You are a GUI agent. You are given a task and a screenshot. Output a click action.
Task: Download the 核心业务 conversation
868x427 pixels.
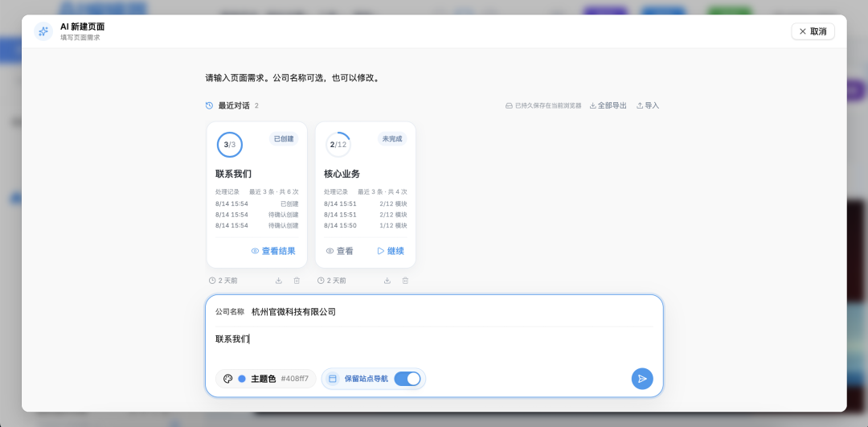387,281
